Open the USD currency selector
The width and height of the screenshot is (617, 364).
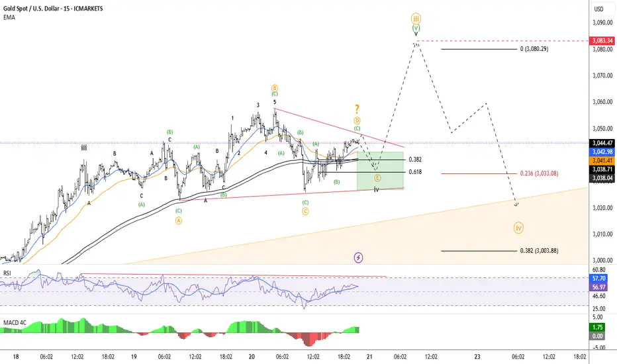tap(598, 9)
